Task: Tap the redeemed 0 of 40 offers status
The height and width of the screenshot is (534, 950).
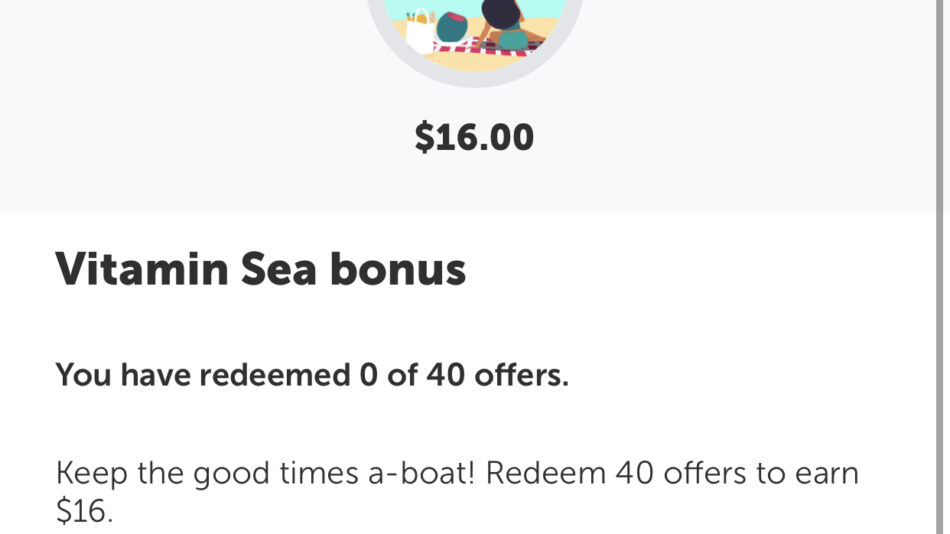Action: 311,376
